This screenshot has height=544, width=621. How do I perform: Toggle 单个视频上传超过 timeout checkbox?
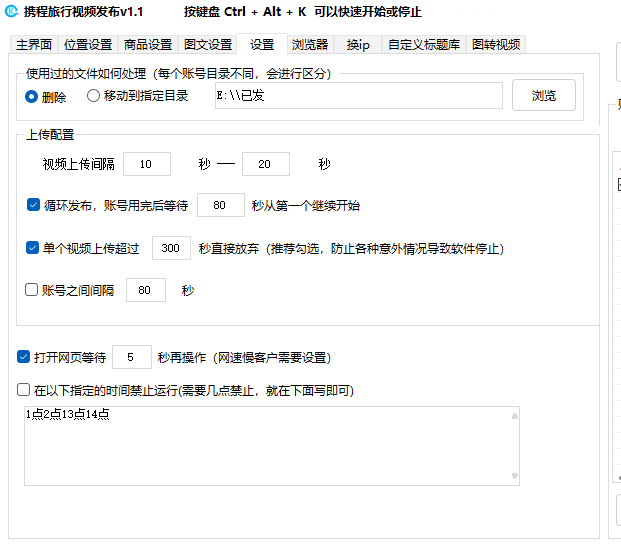pyautogui.click(x=32, y=247)
